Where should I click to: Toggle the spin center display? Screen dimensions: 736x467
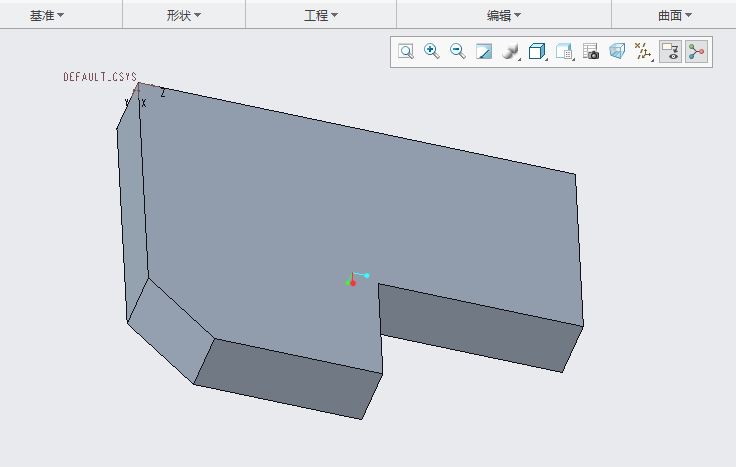tap(696, 52)
